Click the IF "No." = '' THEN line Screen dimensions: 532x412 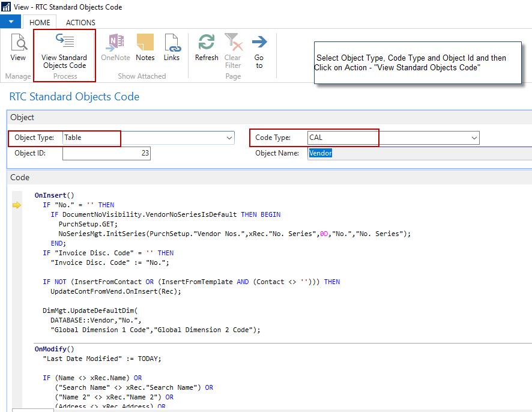point(79,205)
